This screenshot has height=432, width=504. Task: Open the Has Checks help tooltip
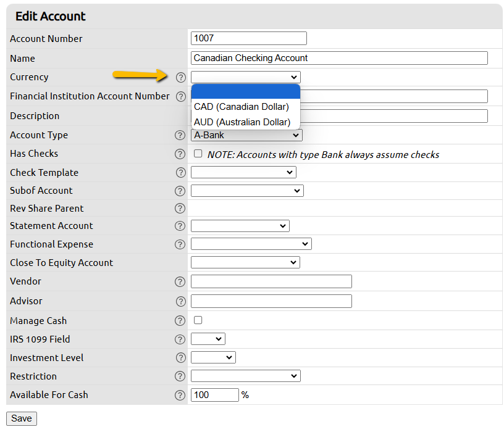[180, 154]
